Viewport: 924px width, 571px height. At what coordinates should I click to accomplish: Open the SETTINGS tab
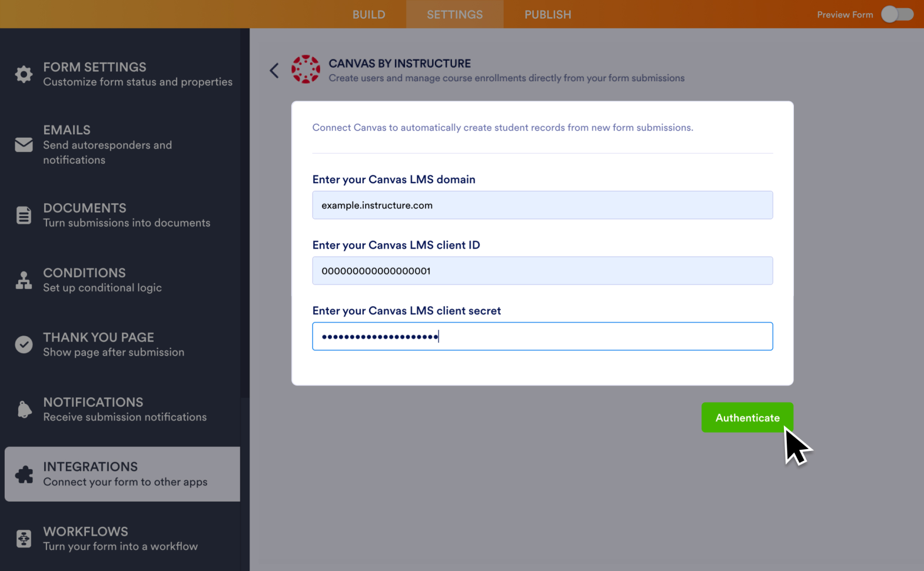455,14
